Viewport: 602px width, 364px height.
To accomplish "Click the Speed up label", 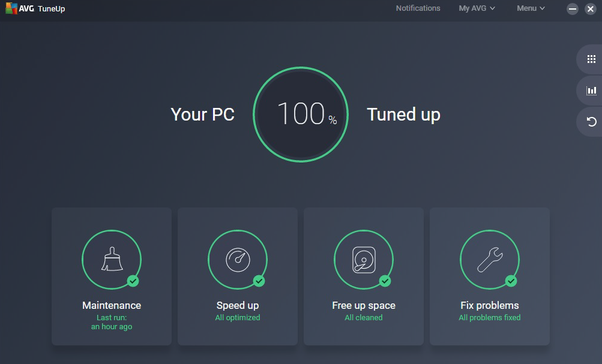I will pyautogui.click(x=238, y=305).
